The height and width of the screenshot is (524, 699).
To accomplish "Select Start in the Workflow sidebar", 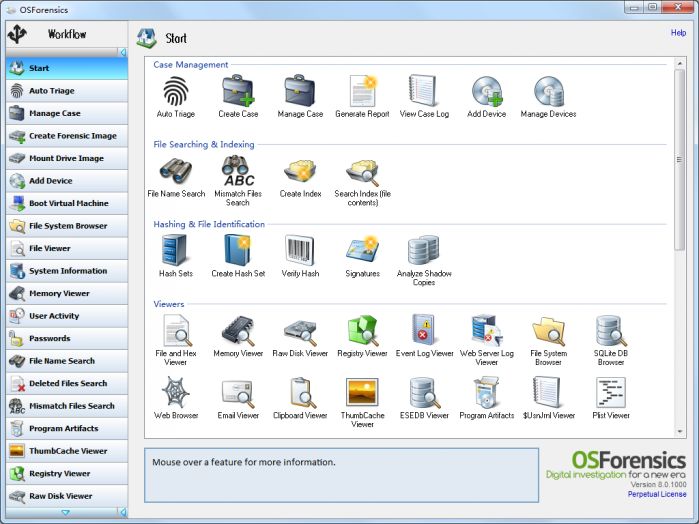I will 67,68.
